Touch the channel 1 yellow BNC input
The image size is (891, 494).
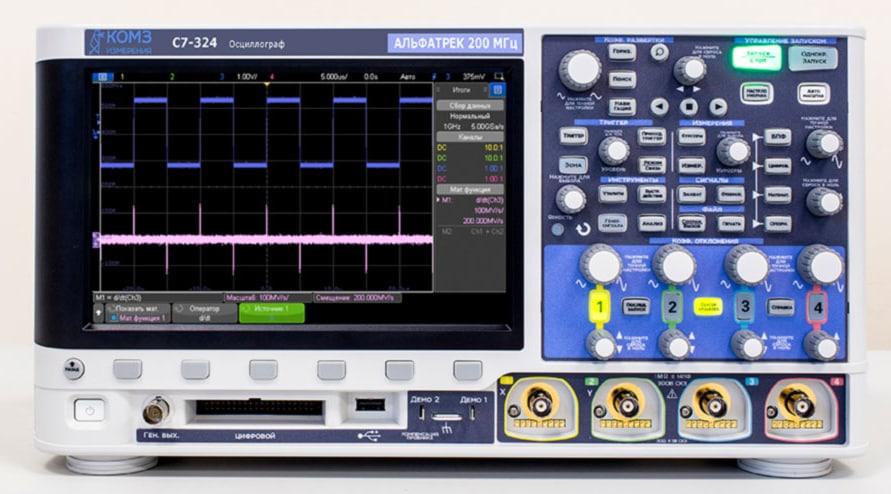pyautogui.click(x=540, y=404)
